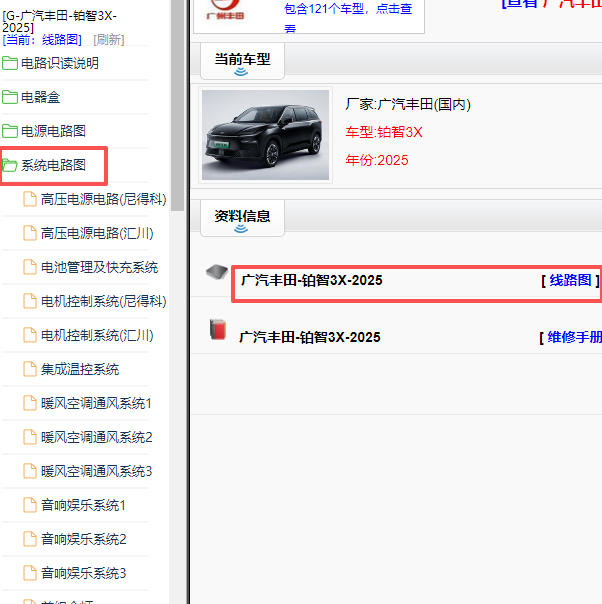Open 音响娱乐系统3 diagram
The width and height of the screenshot is (602, 604).
pos(84,573)
